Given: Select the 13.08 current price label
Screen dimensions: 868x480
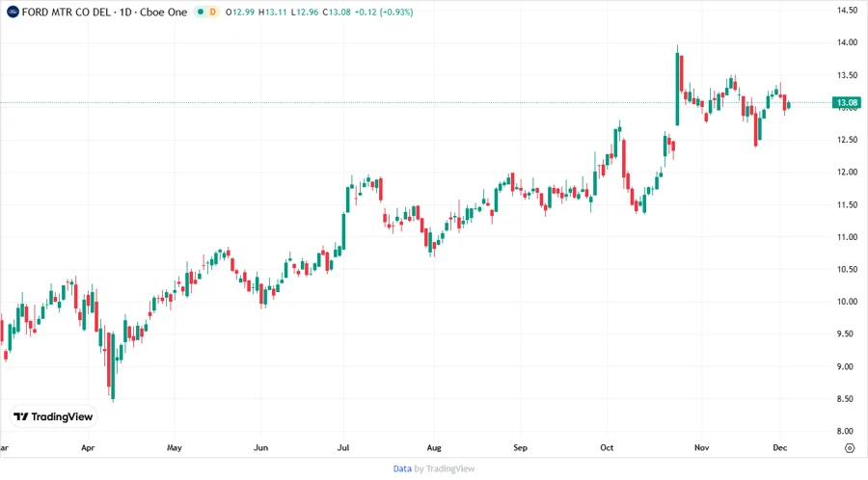Looking at the screenshot, I should coord(847,102).
